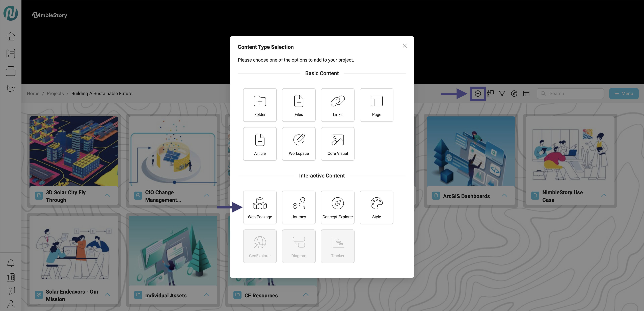The image size is (644, 311).
Task: Select the Web Package content type
Action: (260, 207)
